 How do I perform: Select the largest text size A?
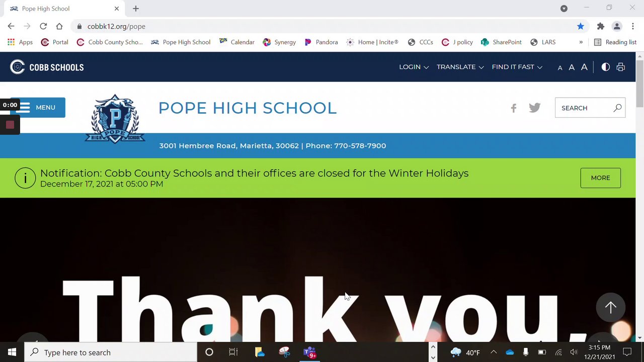pyautogui.click(x=584, y=67)
